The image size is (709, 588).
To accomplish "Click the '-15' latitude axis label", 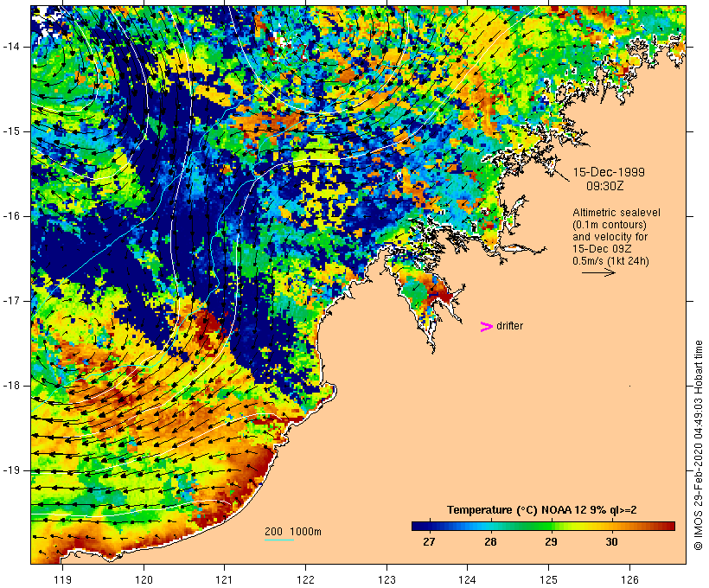I will (x=10, y=131).
